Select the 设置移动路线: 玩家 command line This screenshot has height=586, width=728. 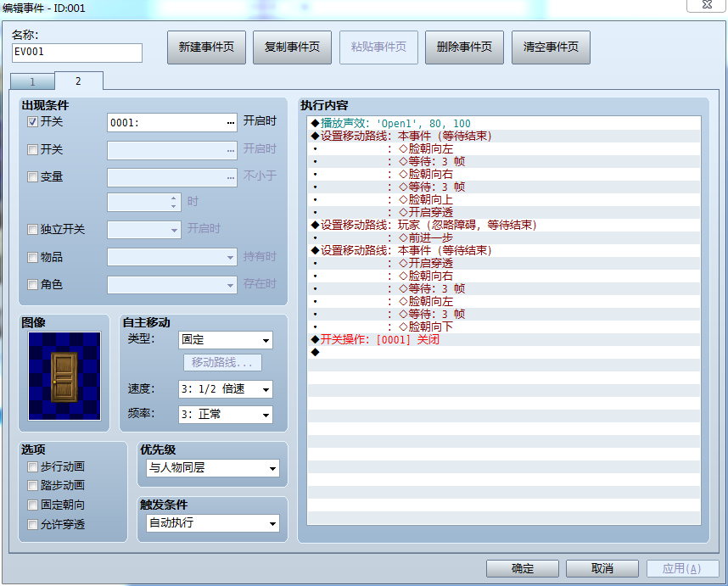[504, 225]
